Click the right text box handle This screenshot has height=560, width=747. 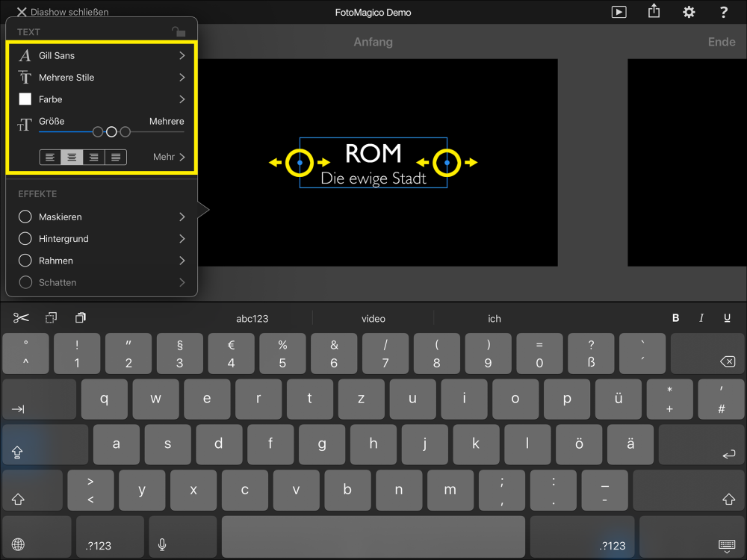pyautogui.click(x=447, y=163)
